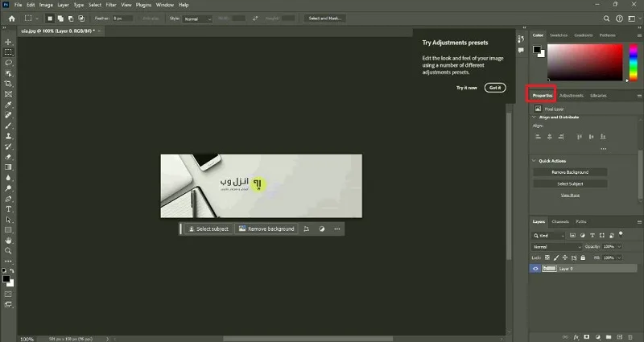The height and width of the screenshot is (342, 644).
Task: Click the Got it button
Action: (495, 88)
